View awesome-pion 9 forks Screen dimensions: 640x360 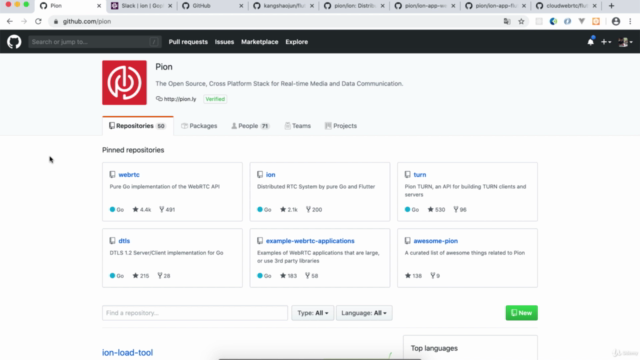pyautogui.click(x=435, y=276)
